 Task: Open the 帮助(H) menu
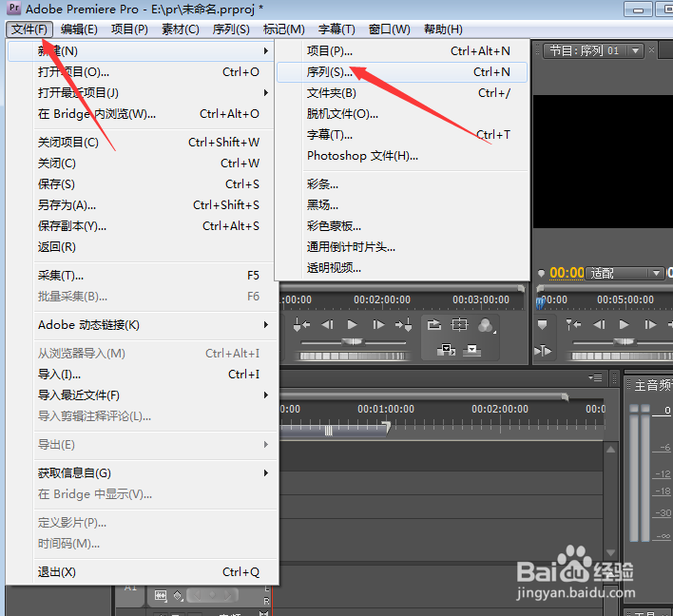point(443,29)
